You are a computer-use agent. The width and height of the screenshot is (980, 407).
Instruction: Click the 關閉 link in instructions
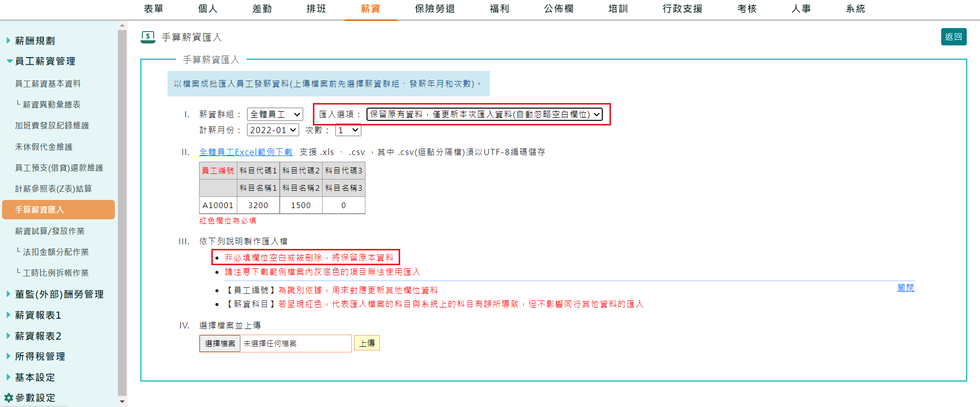pos(905,288)
